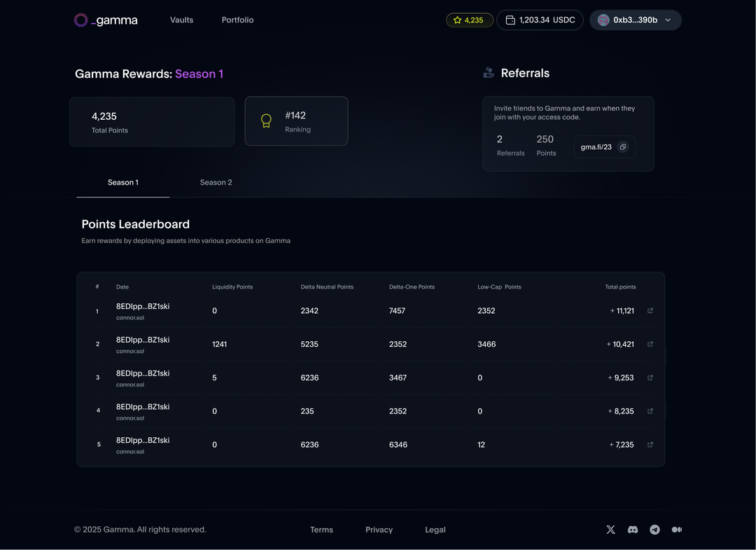Click the Total points column header
The height and width of the screenshot is (550, 756).
(x=620, y=287)
